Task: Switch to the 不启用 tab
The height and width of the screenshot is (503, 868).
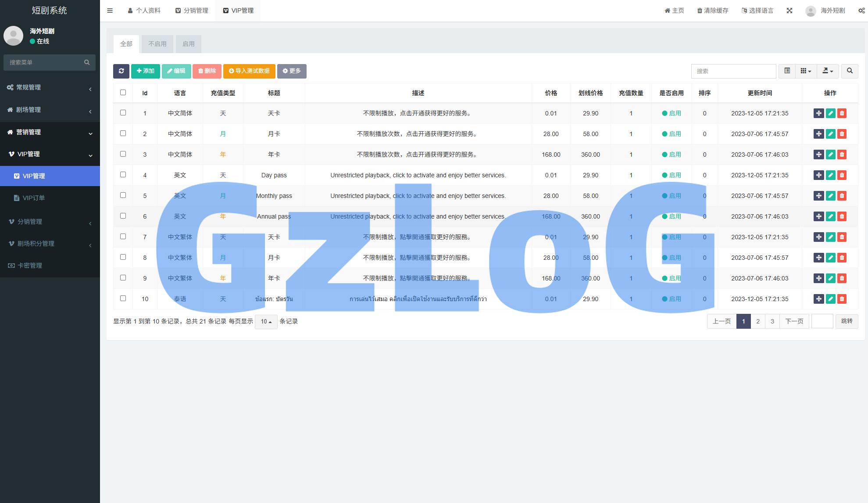Action: click(x=157, y=44)
